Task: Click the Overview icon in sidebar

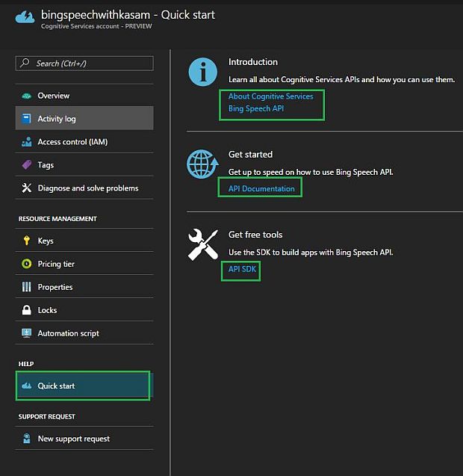Action: point(26,96)
